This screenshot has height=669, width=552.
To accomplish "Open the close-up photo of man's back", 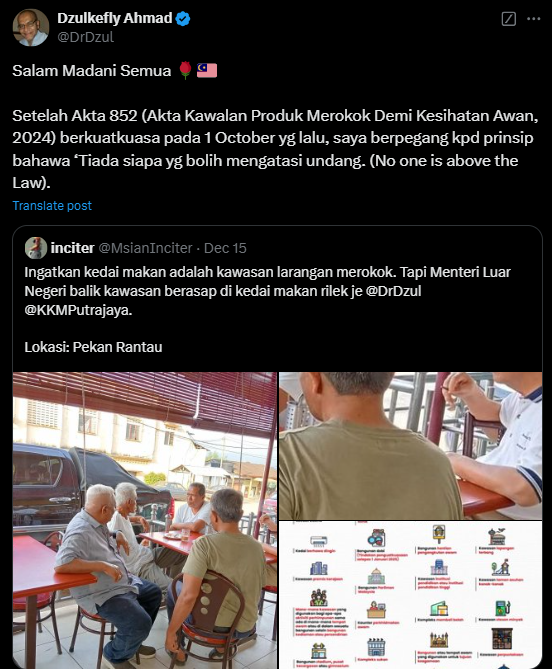I will tap(410, 445).
